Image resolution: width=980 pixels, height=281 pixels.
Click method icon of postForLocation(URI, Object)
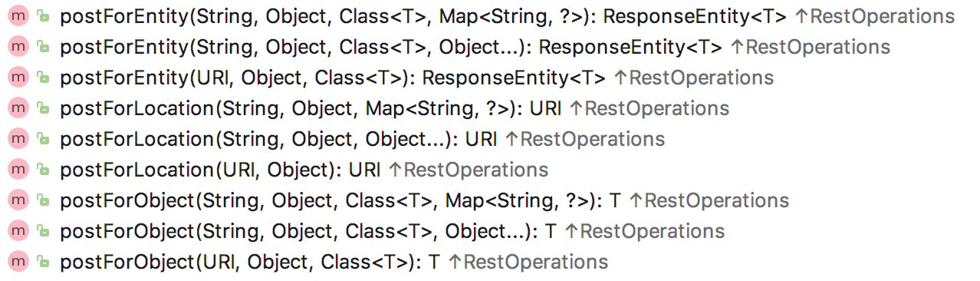[18, 170]
